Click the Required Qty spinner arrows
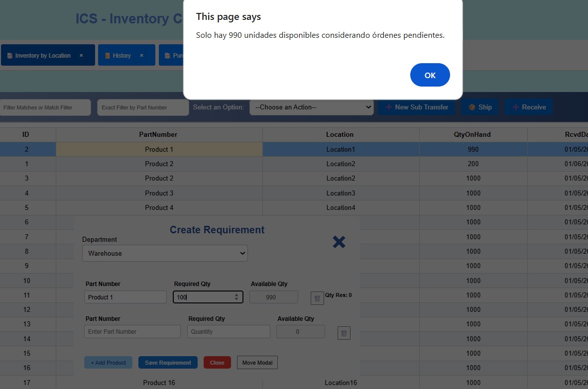The image size is (588, 389). pos(236,297)
